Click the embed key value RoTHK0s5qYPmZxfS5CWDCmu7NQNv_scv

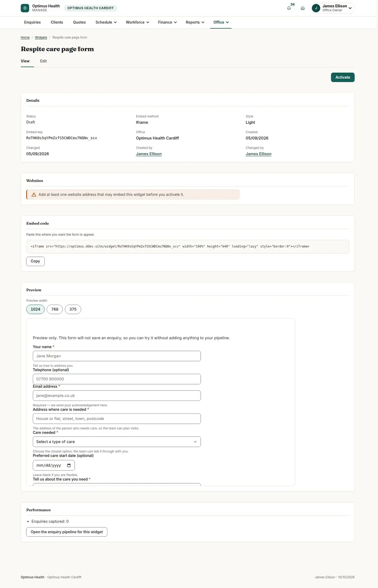[x=61, y=138]
